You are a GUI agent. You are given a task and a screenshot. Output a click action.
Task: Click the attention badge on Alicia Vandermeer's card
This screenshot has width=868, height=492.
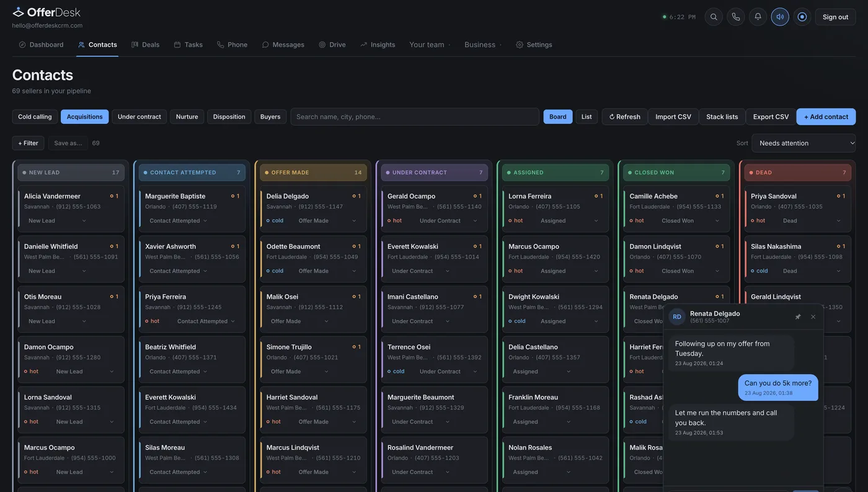click(x=114, y=196)
